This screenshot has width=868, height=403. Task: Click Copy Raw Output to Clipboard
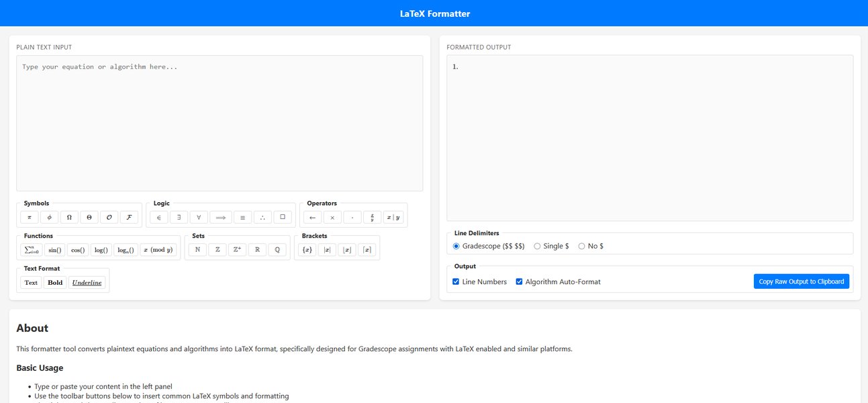pyautogui.click(x=801, y=282)
